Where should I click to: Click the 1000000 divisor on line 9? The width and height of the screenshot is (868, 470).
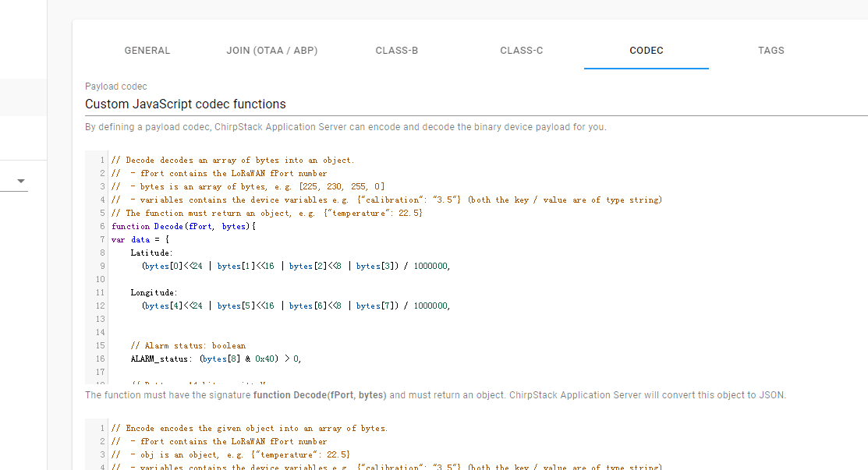pos(430,266)
